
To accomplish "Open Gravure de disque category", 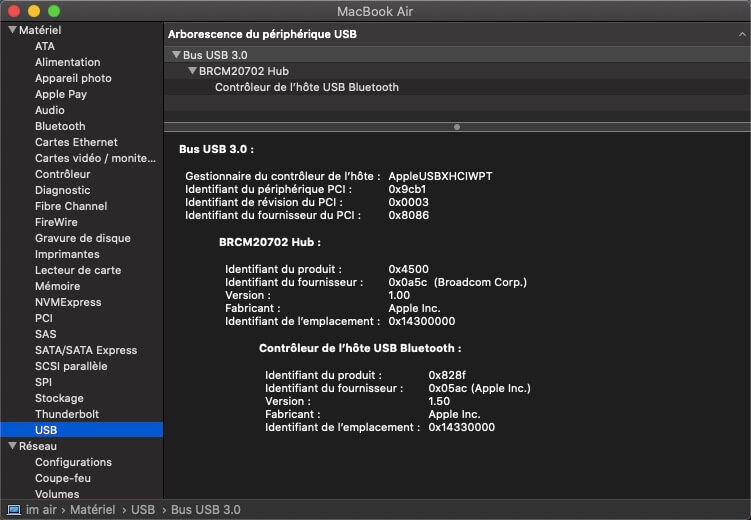I will point(82,238).
